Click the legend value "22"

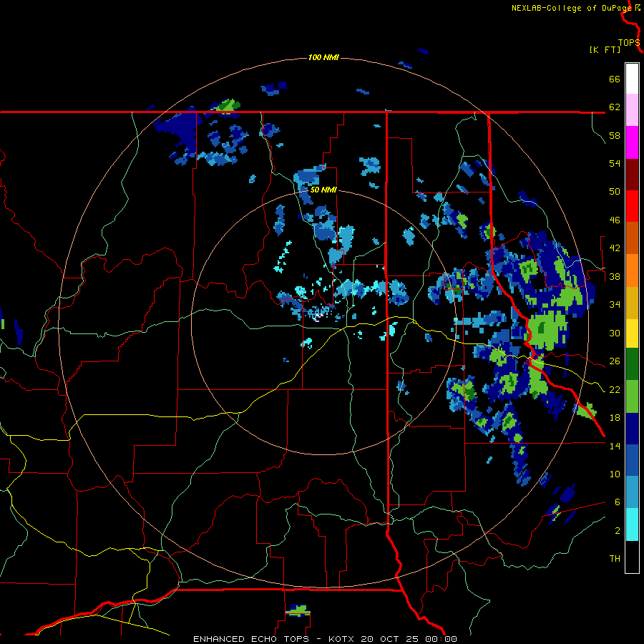click(615, 389)
